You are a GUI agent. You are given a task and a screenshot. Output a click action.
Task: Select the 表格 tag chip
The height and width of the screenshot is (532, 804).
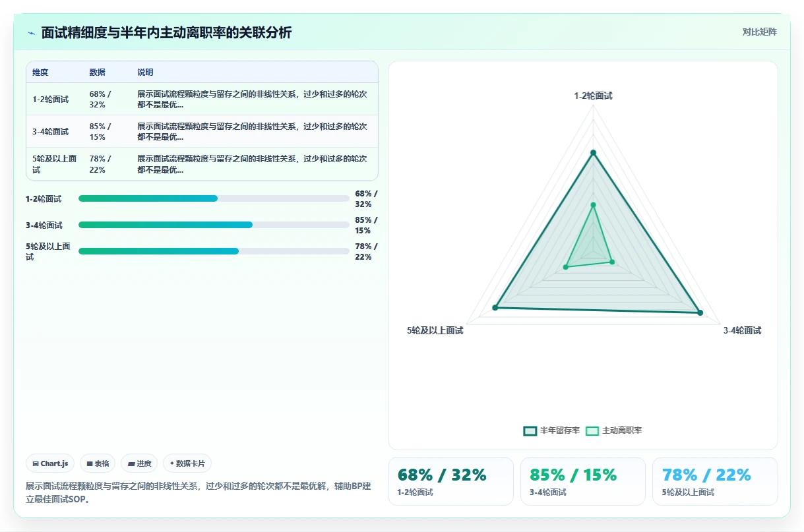pos(98,463)
